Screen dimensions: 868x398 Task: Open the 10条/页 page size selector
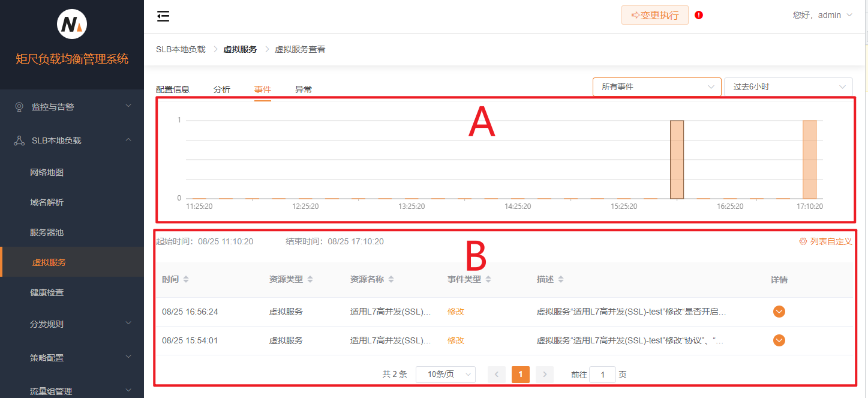click(445, 374)
